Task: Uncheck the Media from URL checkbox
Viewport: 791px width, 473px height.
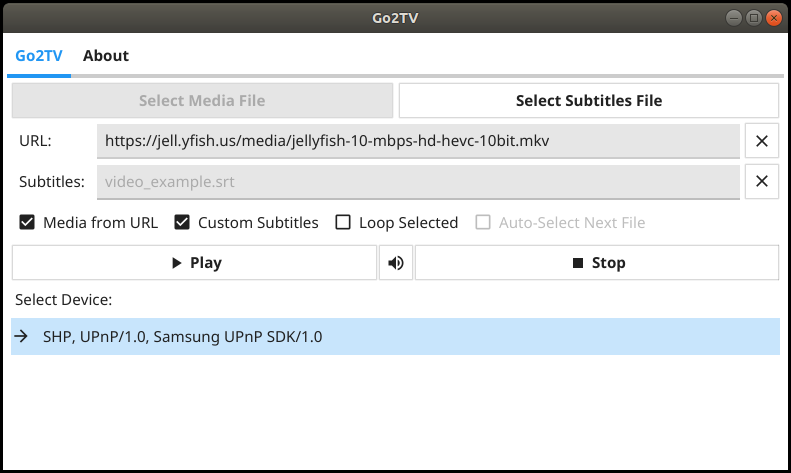Action: tap(27, 223)
